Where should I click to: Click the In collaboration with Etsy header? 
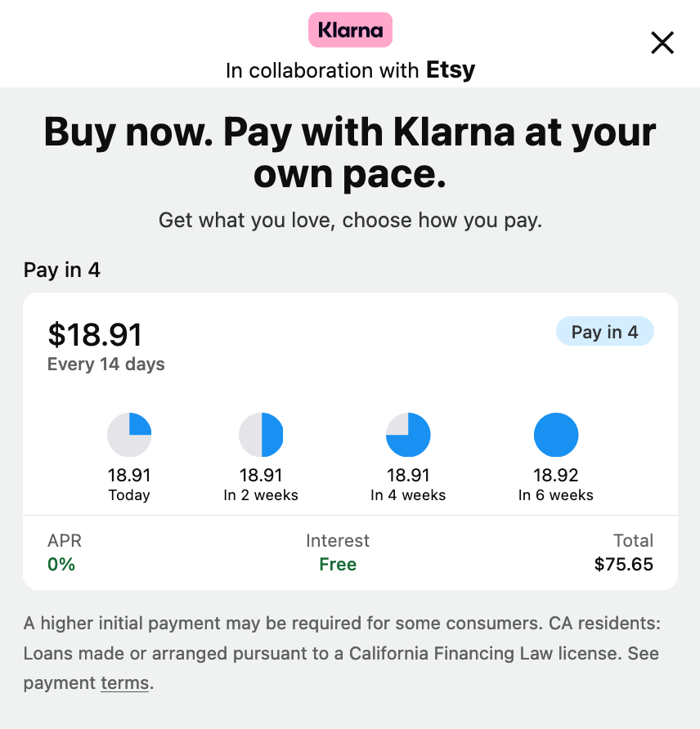[350, 70]
